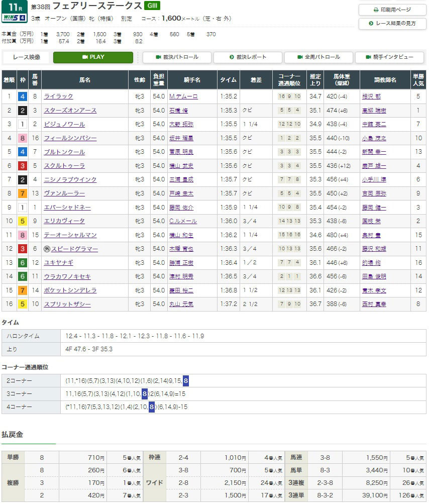Open the 騎手インタビュー video
The image size is (429, 504).
click(x=389, y=57)
